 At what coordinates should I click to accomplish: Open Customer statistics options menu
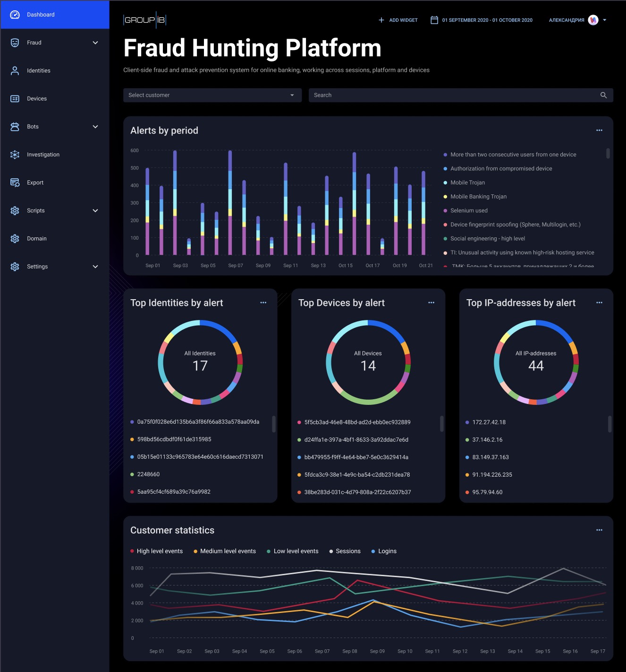coord(600,530)
